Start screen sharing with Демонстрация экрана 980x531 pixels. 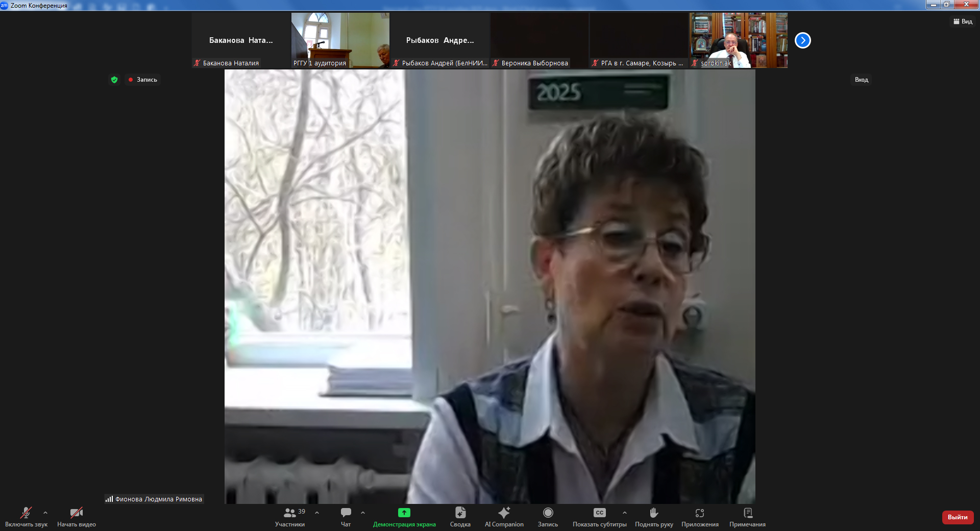coord(404,517)
